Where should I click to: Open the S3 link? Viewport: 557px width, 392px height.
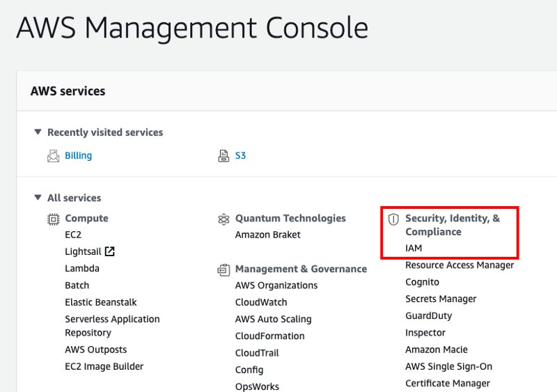[240, 156]
